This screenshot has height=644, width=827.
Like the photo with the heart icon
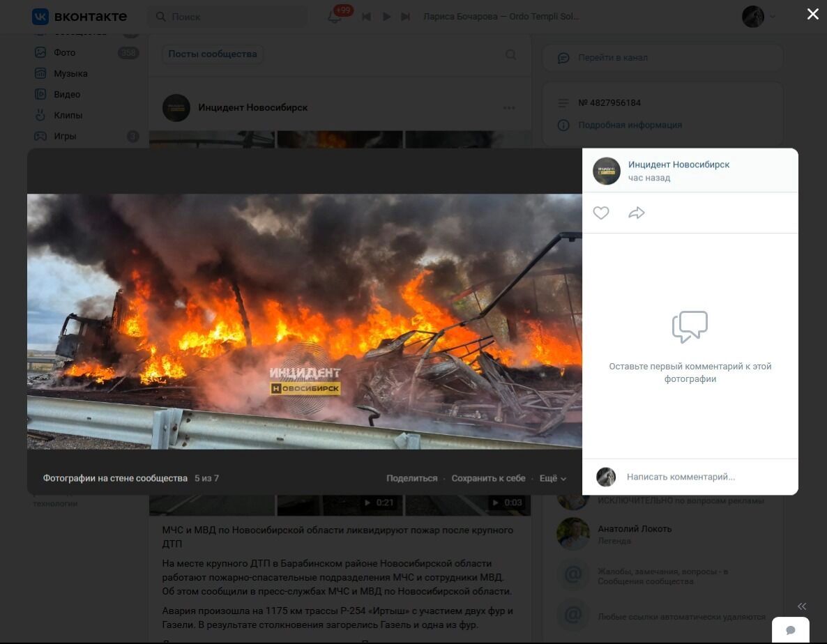601,213
